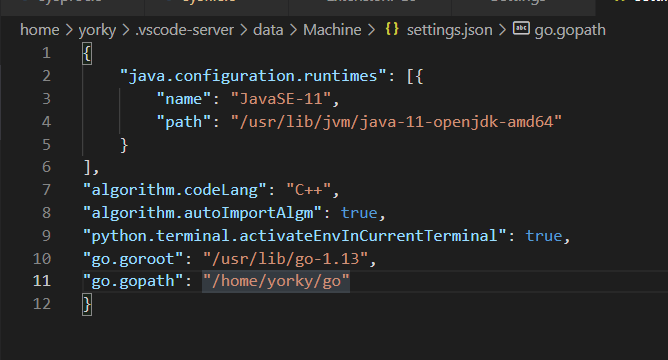Viewport: 668px width, 360px height.
Task: Click the closing brace on line 5
Action: [x=124, y=145]
